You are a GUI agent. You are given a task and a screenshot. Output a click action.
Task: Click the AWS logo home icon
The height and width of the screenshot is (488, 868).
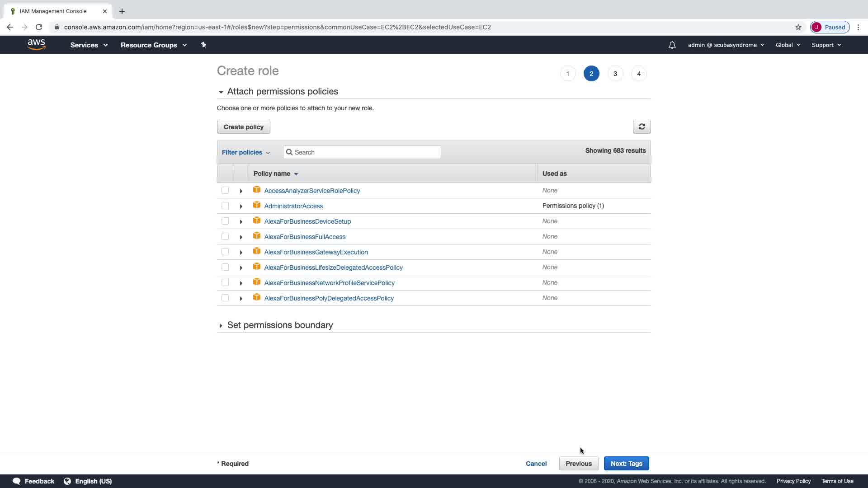[36, 44]
